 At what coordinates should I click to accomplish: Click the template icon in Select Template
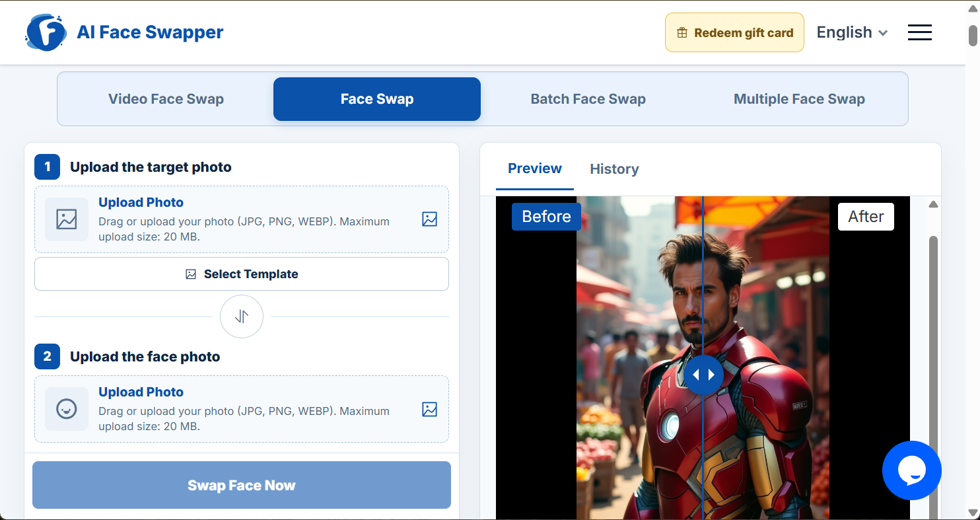click(191, 274)
